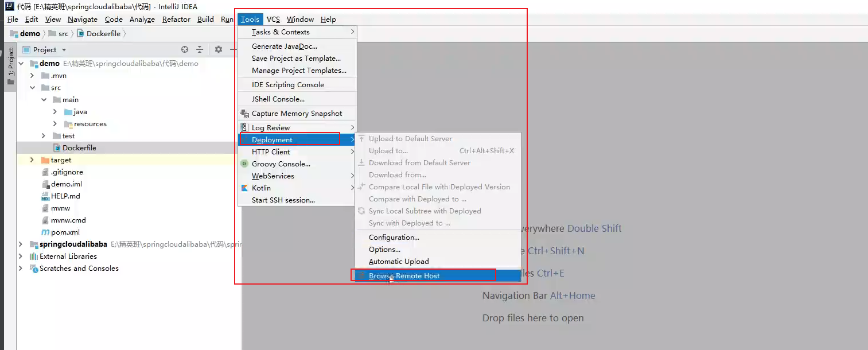Screen dimensions: 868x350
Task: Expand External Libraries node
Action: pyautogui.click(x=21, y=256)
